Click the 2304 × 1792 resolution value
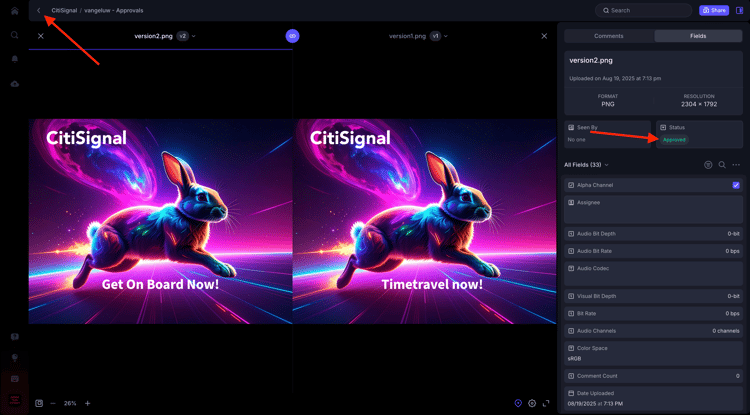The height and width of the screenshot is (415, 750). coord(699,104)
